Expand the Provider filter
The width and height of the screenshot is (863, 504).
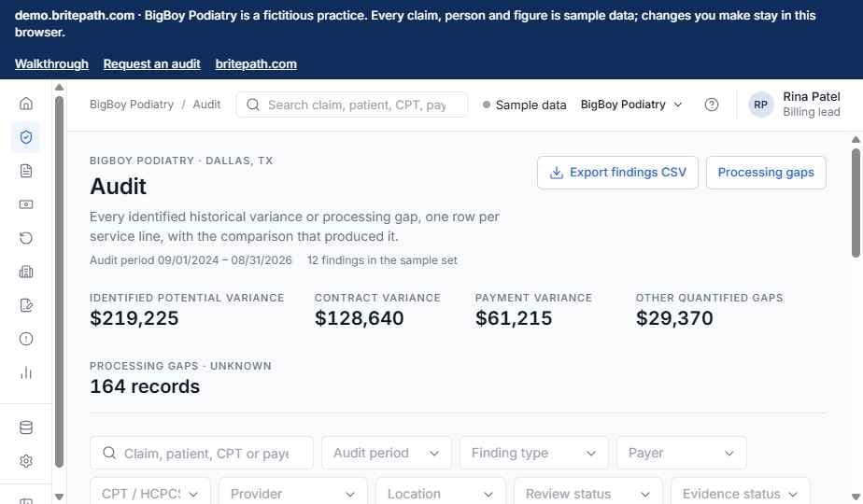293,491
